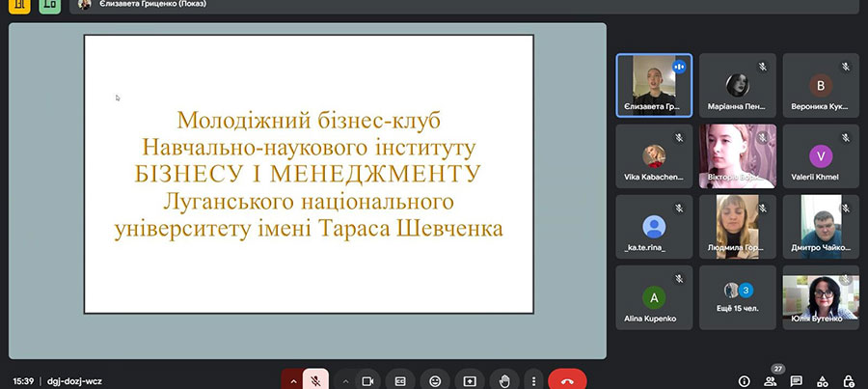The height and width of the screenshot is (389, 868).
Task: Click meeting code dgj-dozj-wcz
Action: (x=74, y=381)
